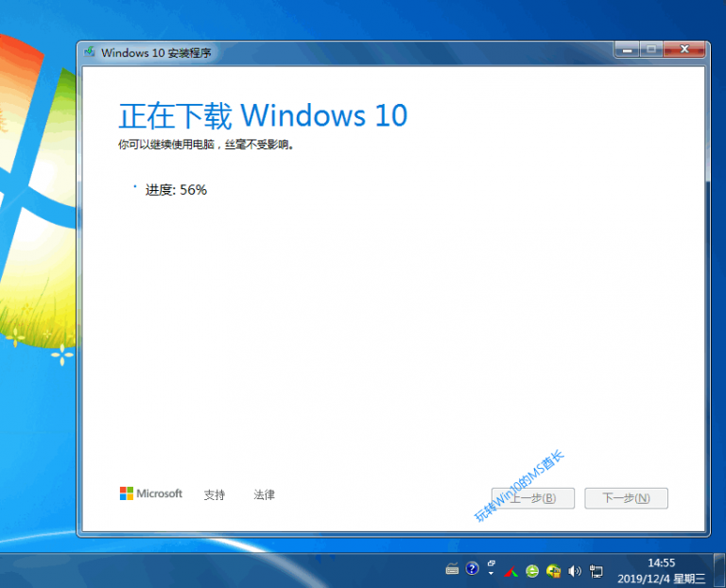Image resolution: width=726 pixels, height=588 pixels.
Task: Open the clock showing 14:55
Action: (x=661, y=562)
